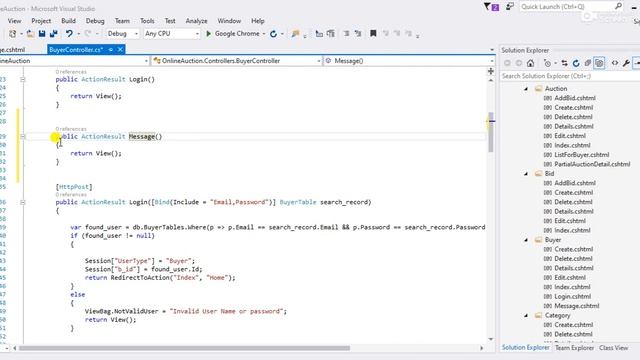This screenshot has height=360, width=640.
Task: Start debugging with the green play arrow
Action: [x=209, y=34]
